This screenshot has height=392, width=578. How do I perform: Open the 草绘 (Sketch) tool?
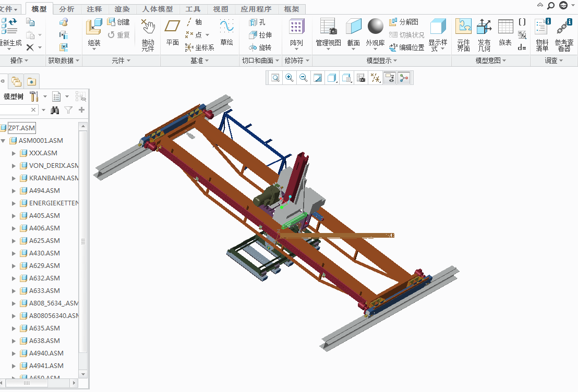click(226, 33)
